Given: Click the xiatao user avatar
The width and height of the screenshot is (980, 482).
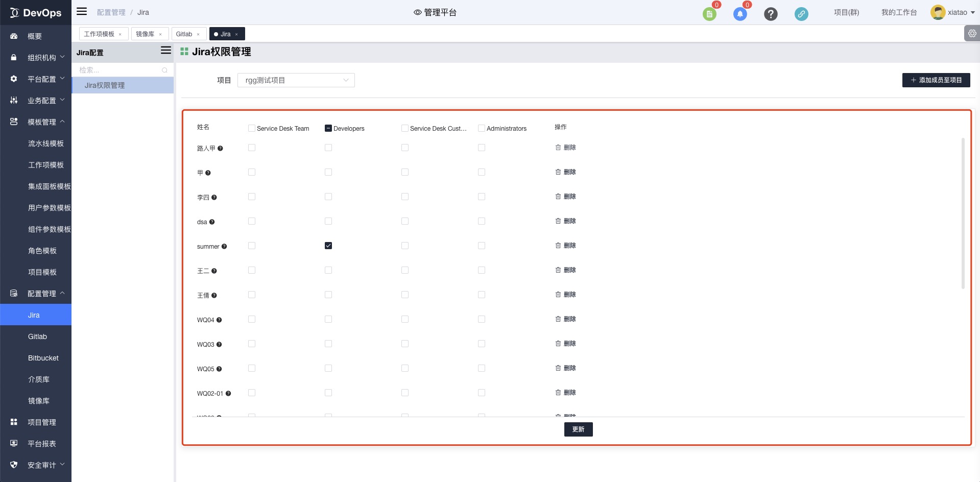Looking at the screenshot, I should (x=938, y=12).
